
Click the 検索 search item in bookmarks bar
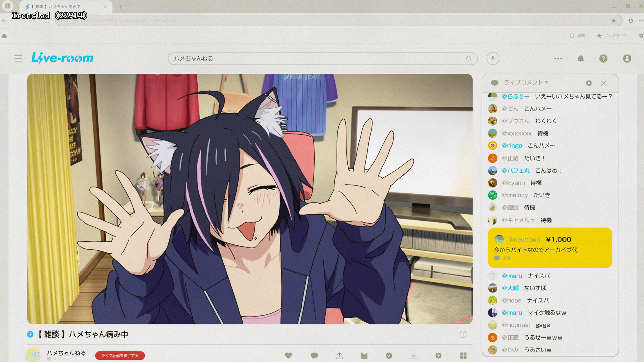click(577, 36)
